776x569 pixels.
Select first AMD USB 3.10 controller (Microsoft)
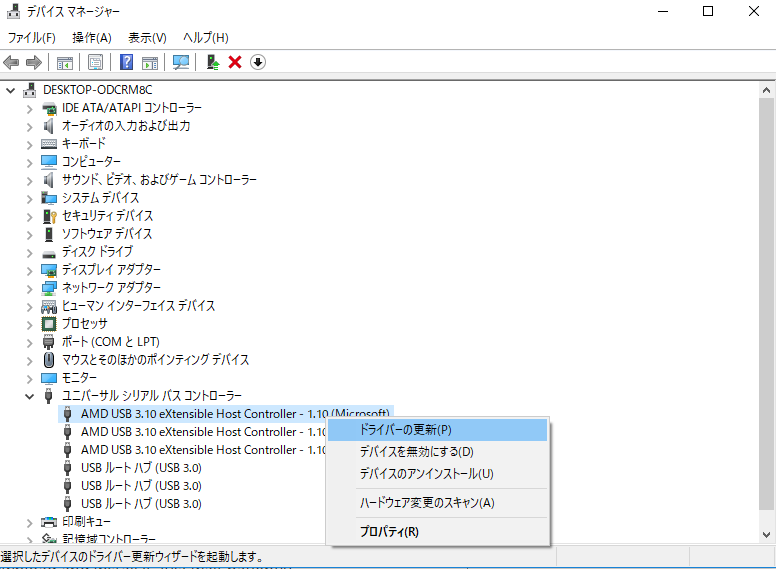point(226,414)
